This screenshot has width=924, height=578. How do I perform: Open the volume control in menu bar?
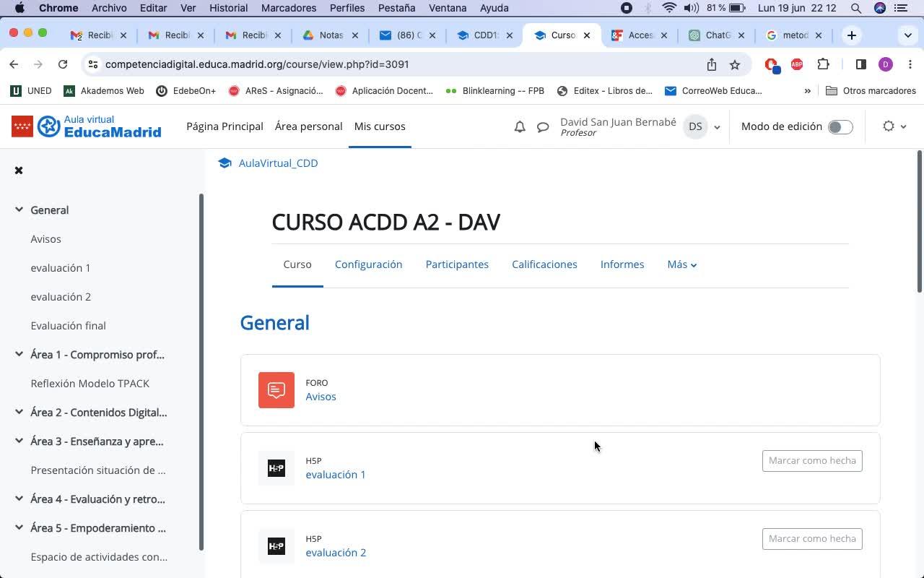point(692,8)
